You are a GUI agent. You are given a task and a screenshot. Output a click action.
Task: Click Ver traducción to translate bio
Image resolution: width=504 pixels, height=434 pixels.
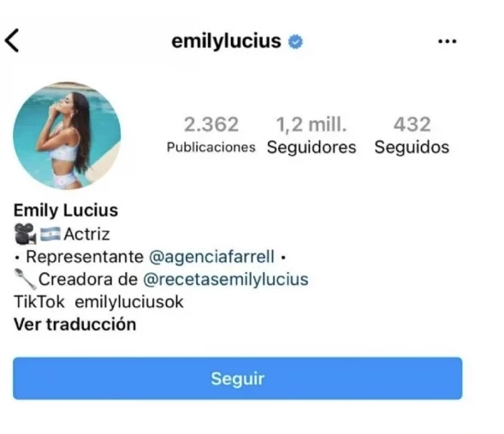tap(75, 324)
